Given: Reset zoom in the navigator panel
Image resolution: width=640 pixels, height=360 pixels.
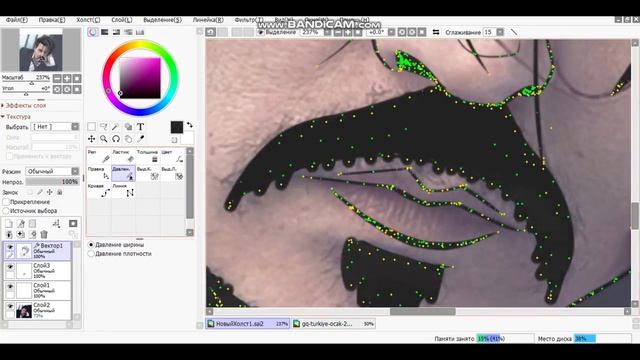Looking at the screenshot, I should (77, 78).
